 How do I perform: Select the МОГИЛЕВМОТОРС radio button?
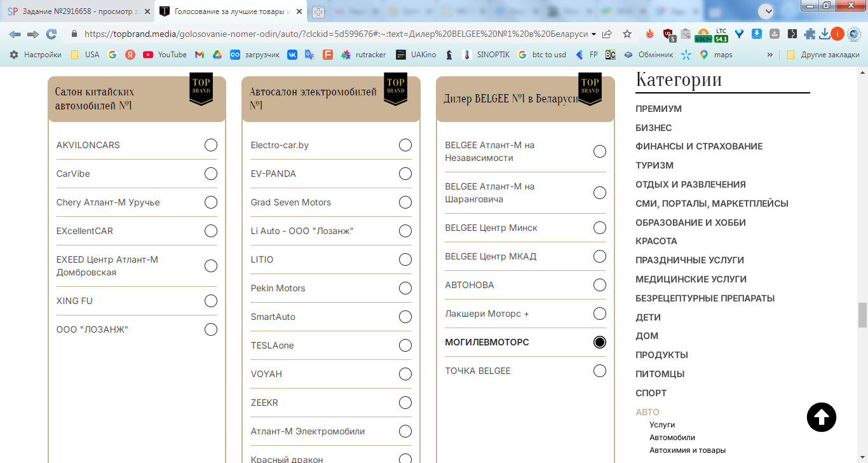tap(600, 342)
